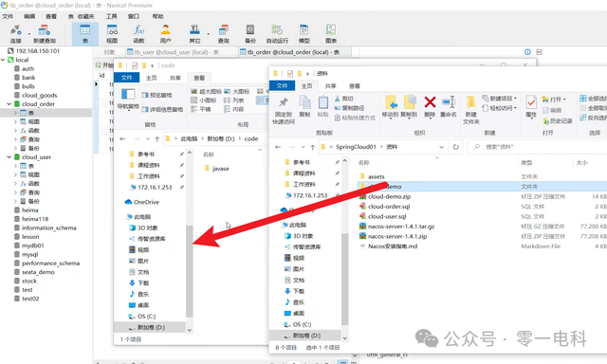Screen dimensions: 607x364
Task: Open 轻松访问 dropdown in 资料 ribbon
Action: (x=500, y=108)
